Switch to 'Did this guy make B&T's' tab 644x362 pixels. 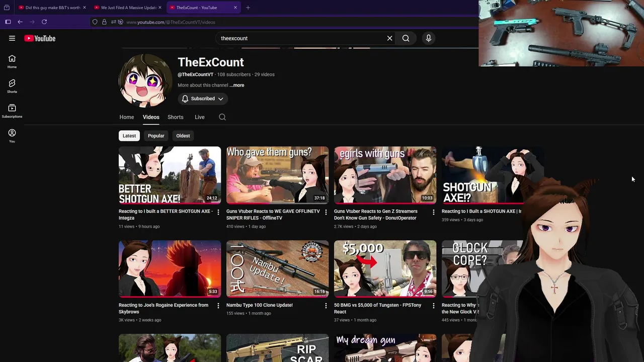pyautogui.click(x=52, y=8)
